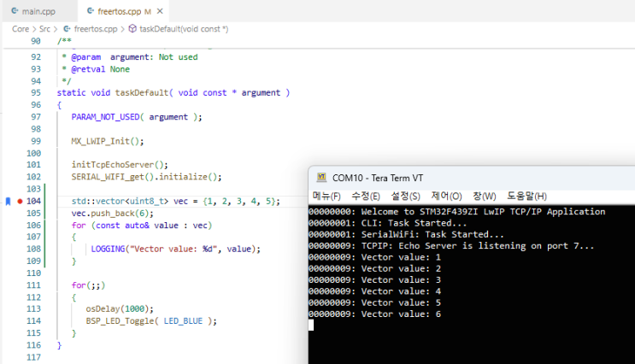Click the @retval None comment on line 93
The width and height of the screenshot is (635, 364).
96,69
